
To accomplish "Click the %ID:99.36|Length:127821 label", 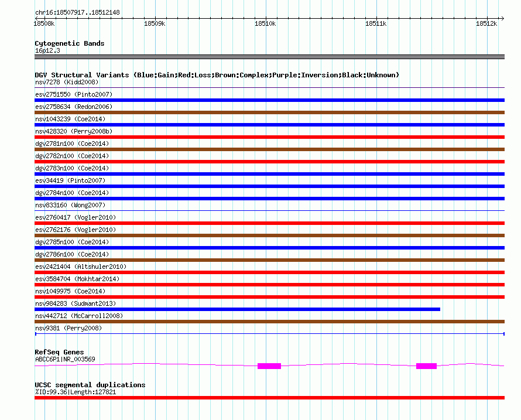I will tap(76, 392).
